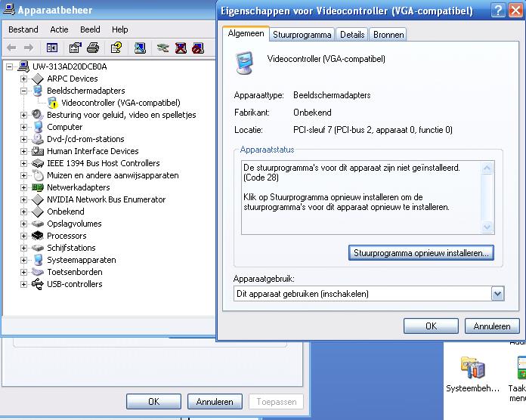Screen dimensions: 526x420
Task: Click the USB-controllers icon
Action: coord(38,284)
